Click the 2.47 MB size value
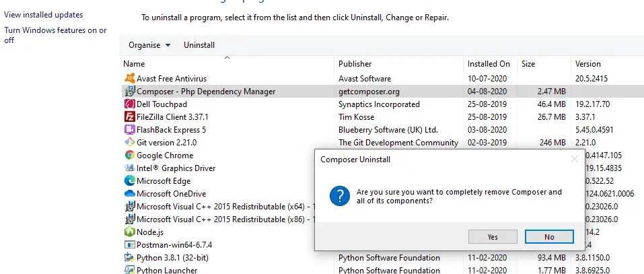The width and height of the screenshot is (644, 274). pyautogui.click(x=552, y=91)
